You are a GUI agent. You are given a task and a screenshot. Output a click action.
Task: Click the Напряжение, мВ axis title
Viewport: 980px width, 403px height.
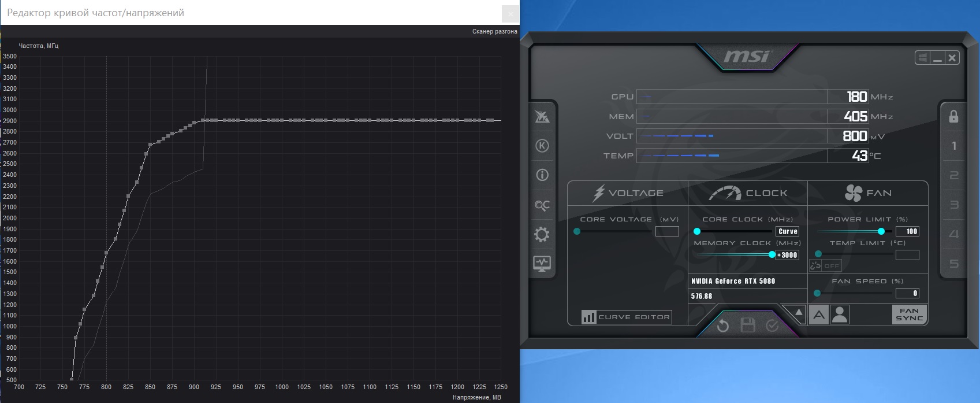(476, 397)
